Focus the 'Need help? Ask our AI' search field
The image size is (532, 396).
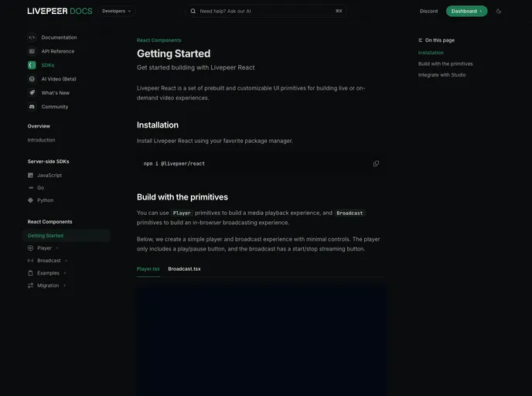tap(266, 11)
